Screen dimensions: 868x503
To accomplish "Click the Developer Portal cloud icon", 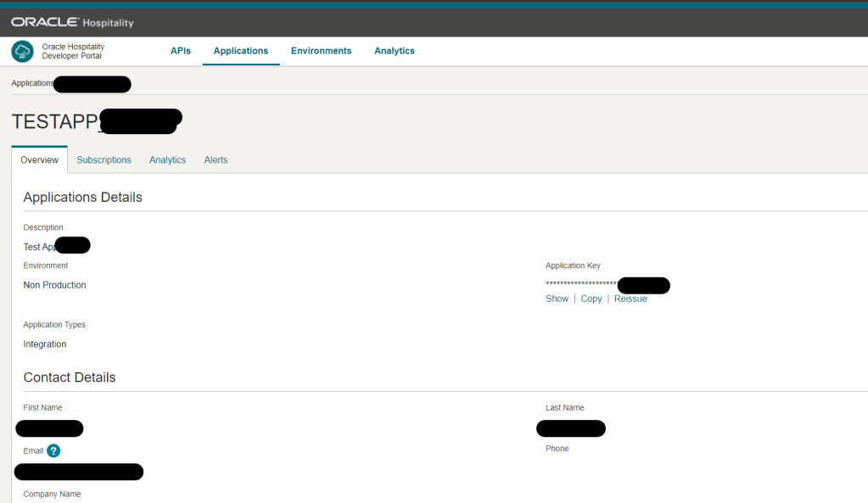I will [x=22, y=52].
